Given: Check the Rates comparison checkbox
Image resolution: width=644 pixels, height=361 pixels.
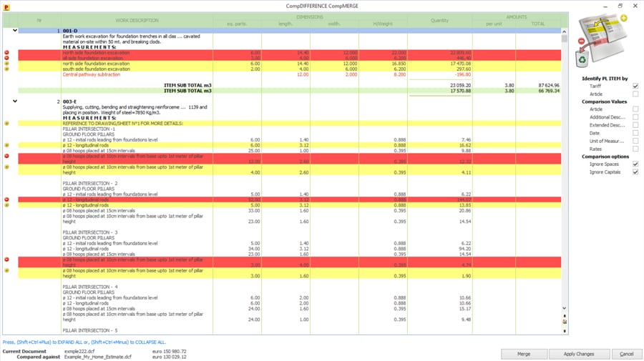Looking at the screenshot, I should 635,149.
